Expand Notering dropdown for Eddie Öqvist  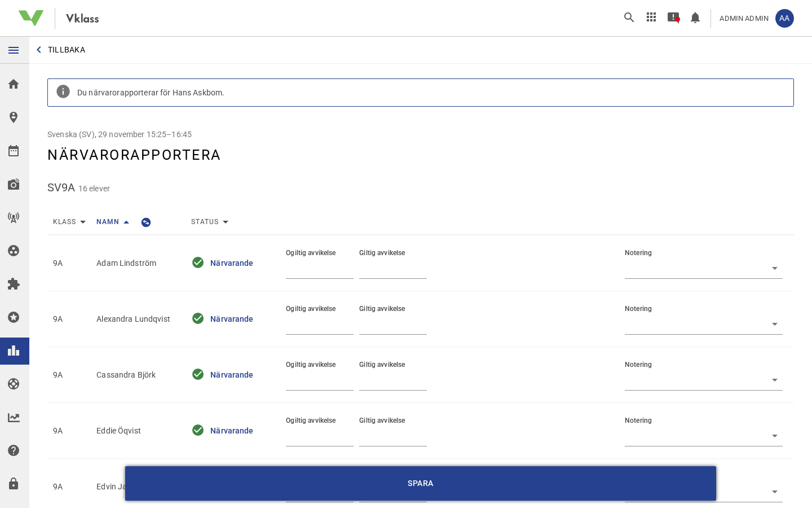click(x=704, y=436)
